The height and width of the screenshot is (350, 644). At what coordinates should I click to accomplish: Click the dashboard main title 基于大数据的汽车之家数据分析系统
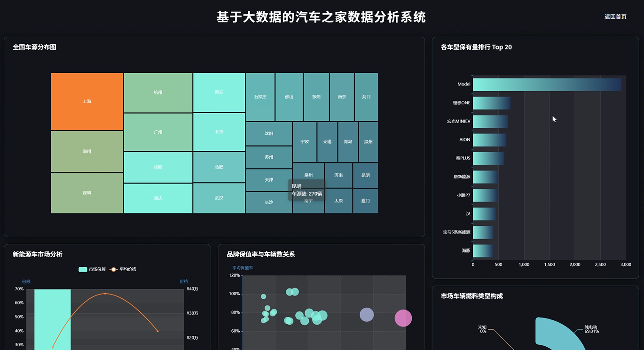click(321, 17)
